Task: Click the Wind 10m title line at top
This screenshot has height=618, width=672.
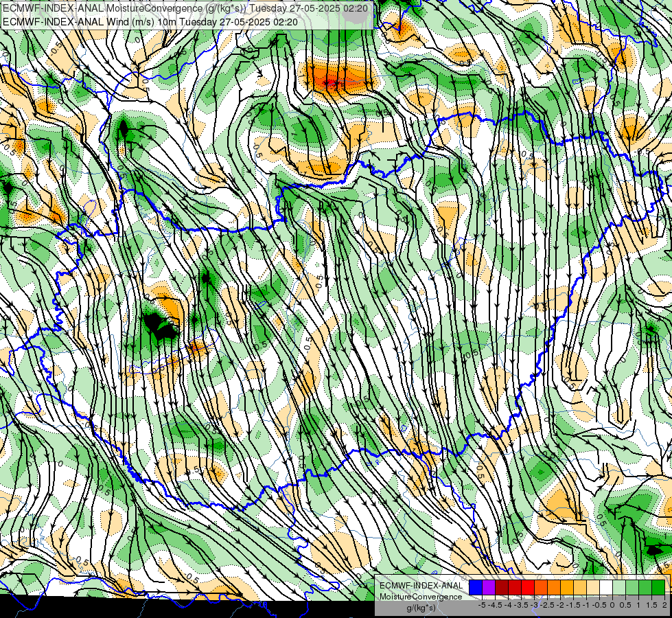Action: [150, 21]
